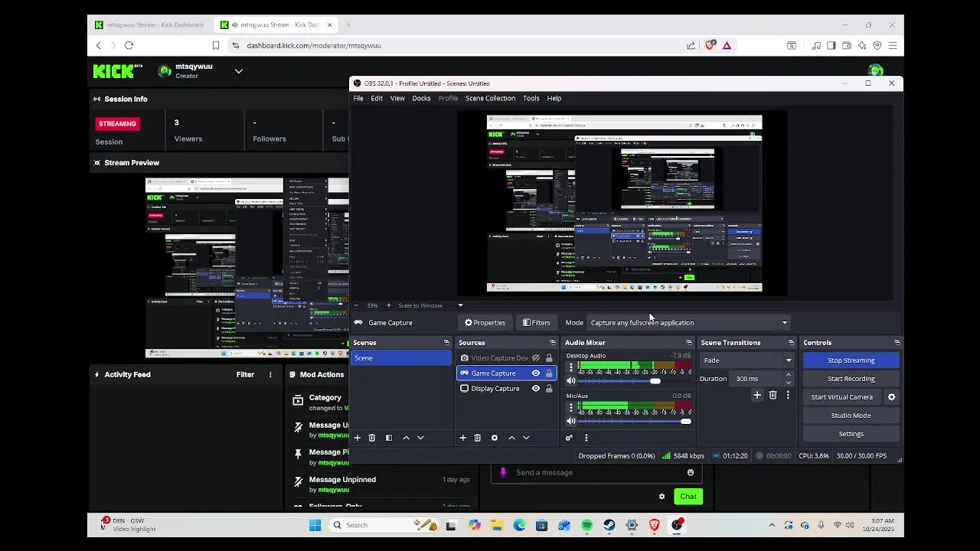980x551 pixels.
Task: Add a new scene with plus icon
Action: point(357,438)
